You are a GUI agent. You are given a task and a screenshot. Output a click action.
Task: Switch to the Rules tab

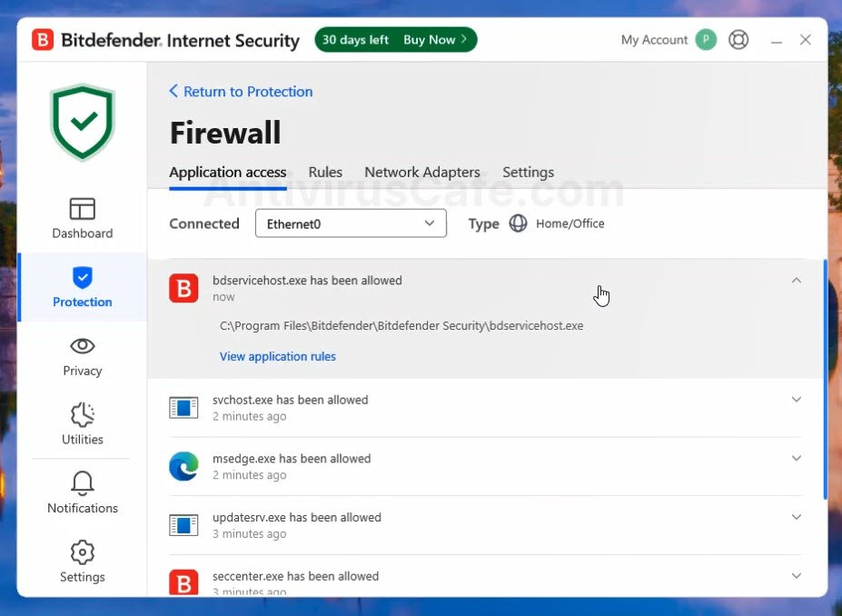(325, 173)
